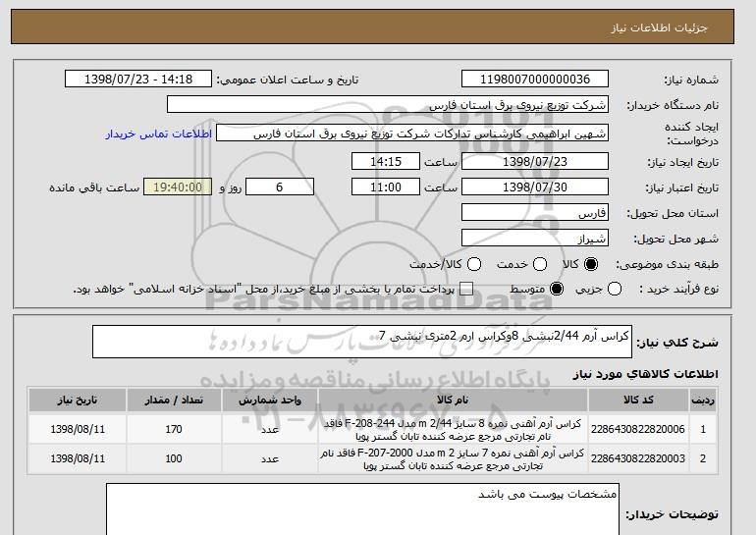Click the delivery city field شیراز
756x535 pixels.
(535, 239)
